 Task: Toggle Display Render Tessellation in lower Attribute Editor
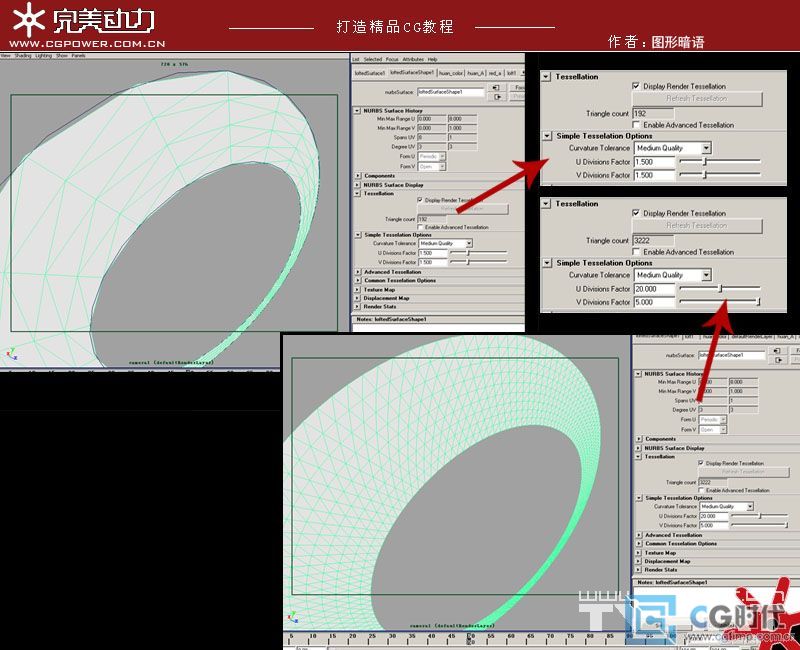pyautogui.click(x=701, y=463)
